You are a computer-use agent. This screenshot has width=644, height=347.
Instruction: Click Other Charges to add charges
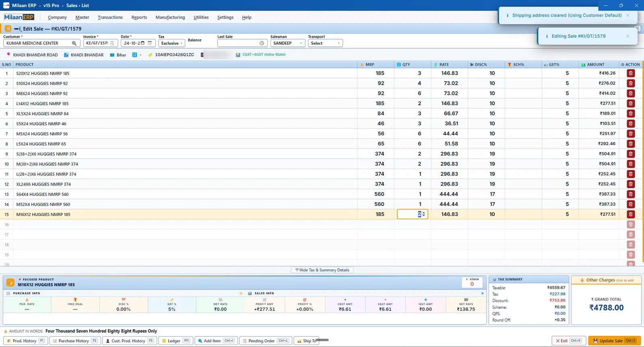pyautogui.click(x=606, y=280)
